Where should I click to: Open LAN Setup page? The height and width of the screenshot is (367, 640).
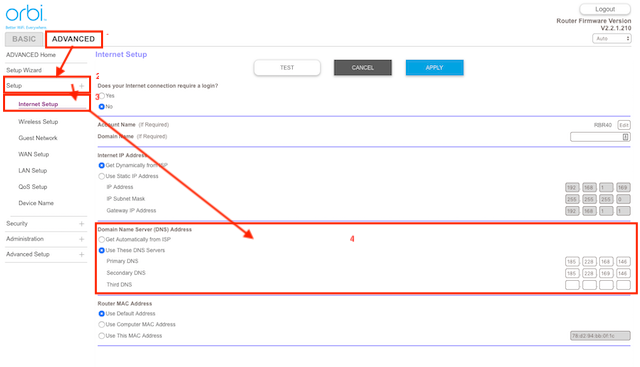click(33, 171)
